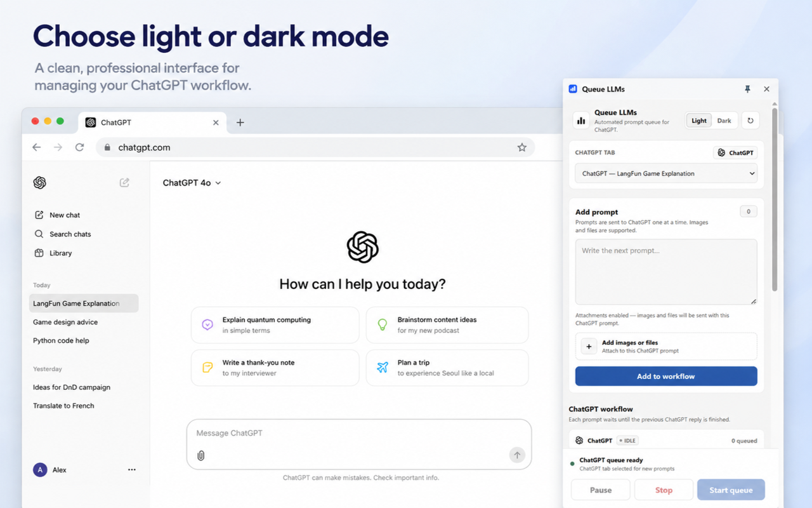Click the Write the next prompt textarea
Viewport: 812px width, 508px height.
(666, 272)
